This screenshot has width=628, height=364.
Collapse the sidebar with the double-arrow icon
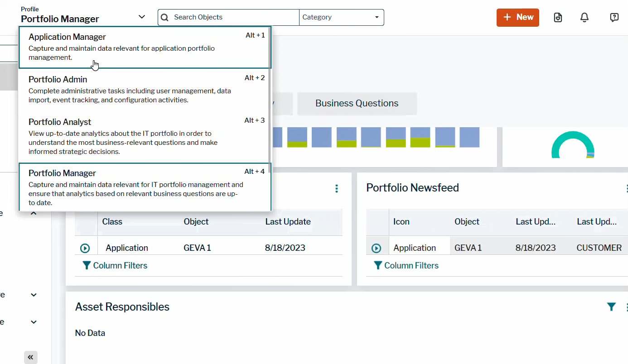point(30,357)
